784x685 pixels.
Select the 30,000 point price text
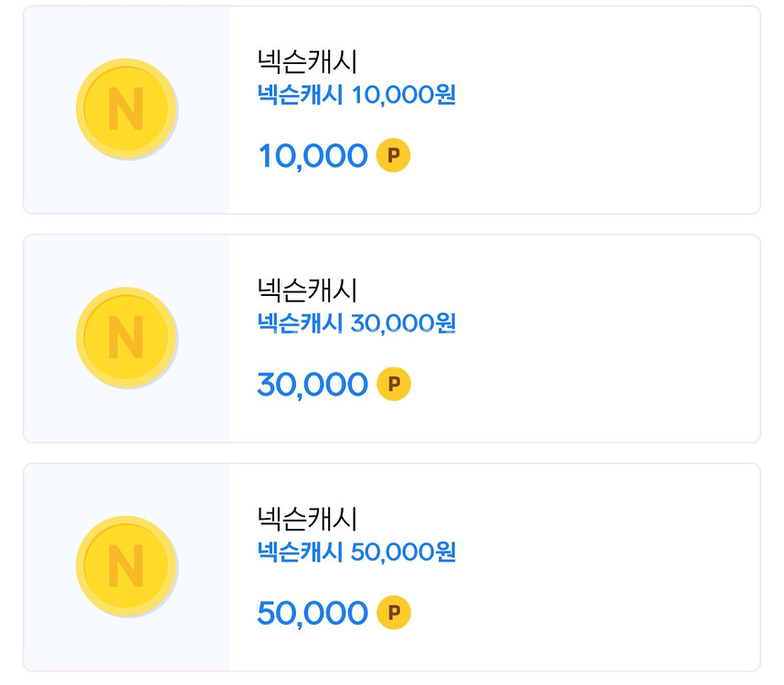pos(313,385)
